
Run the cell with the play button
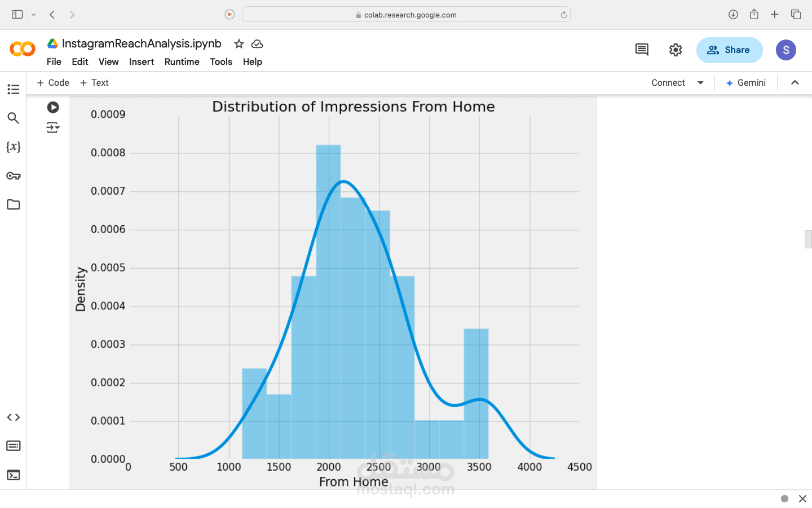tap(53, 107)
